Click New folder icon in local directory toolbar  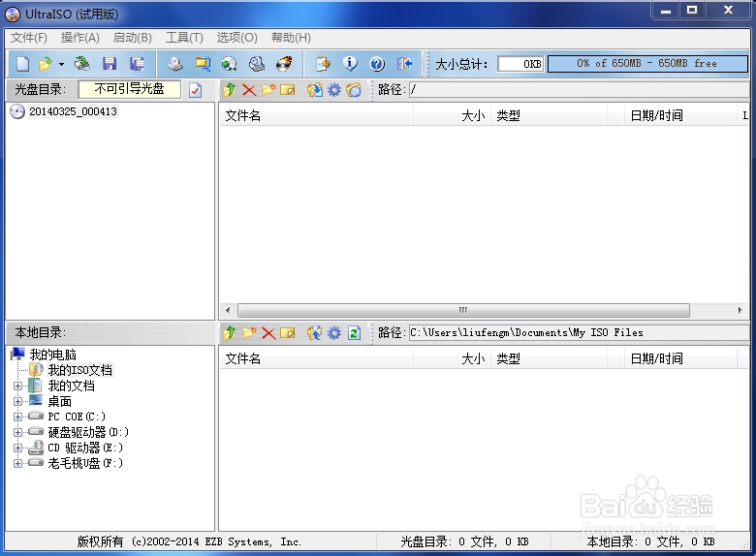[249, 333]
